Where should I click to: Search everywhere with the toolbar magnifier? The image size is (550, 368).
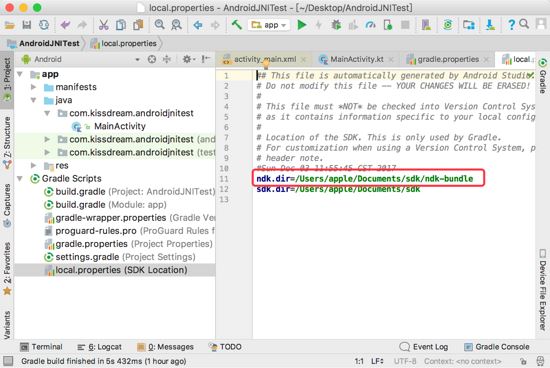(x=524, y=24)
